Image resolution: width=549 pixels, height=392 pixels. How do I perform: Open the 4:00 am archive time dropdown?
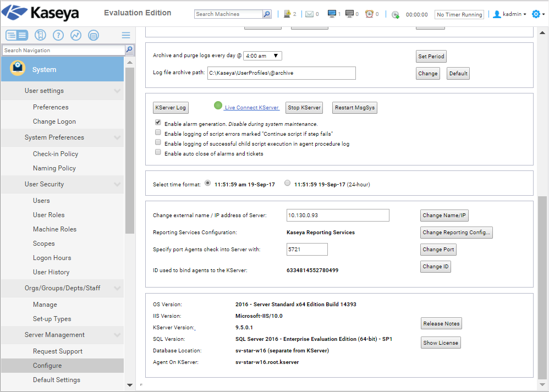click(x=262, y=56)
